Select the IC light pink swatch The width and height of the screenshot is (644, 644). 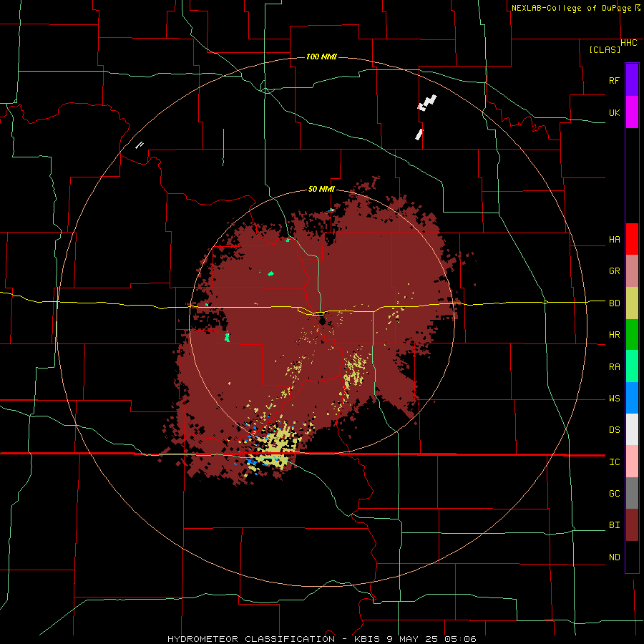(x=632, y=462)
